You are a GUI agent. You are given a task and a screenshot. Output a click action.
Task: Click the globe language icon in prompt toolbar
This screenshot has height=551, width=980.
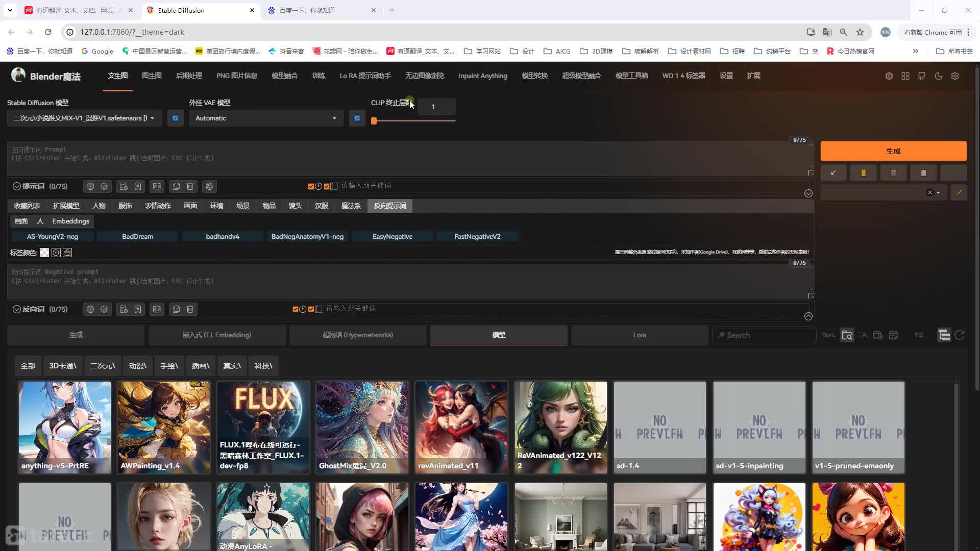[x=90, y=187]
